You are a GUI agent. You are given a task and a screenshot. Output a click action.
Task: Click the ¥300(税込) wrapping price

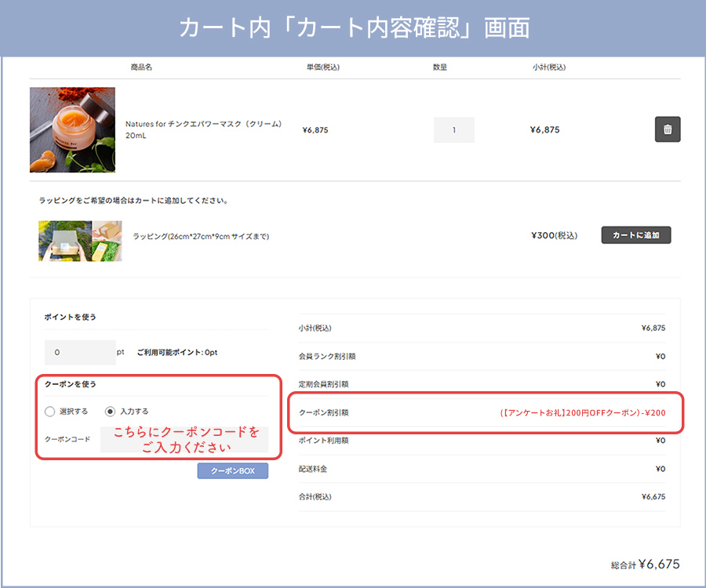click(555, 235)
